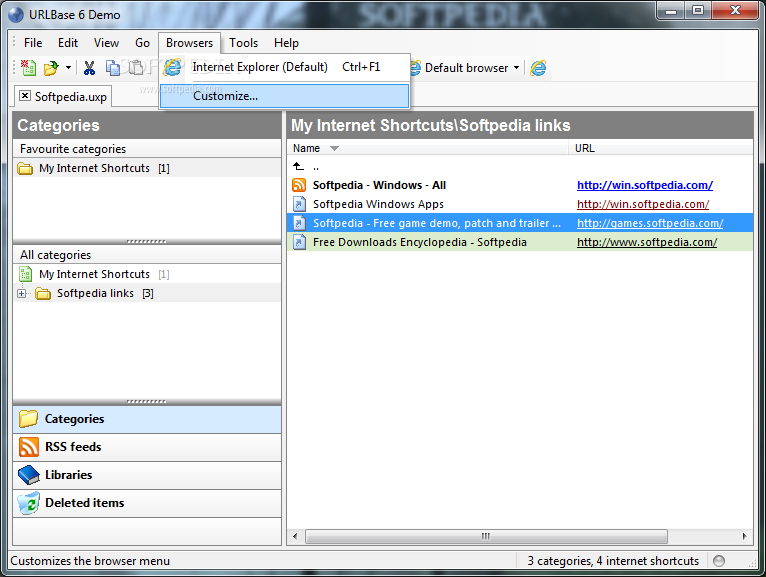Click the scroll right arrow
This screenshot has width=766, height=577.
pos(744,536)
